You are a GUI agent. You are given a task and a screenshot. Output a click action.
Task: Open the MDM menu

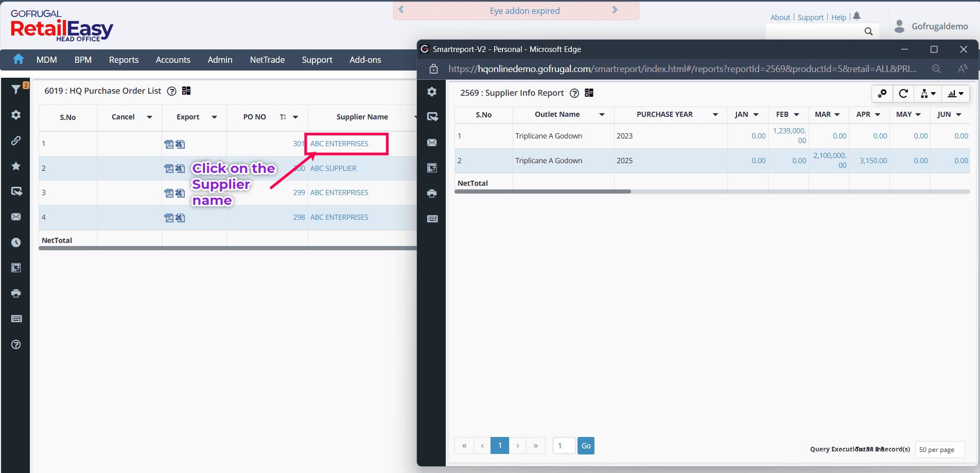[47, 60]
